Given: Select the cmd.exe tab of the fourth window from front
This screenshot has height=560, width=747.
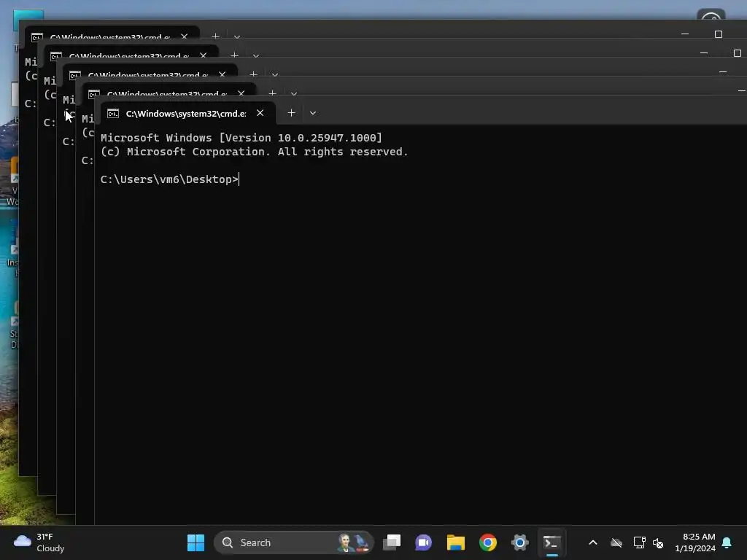Looking at the screenshot, I should (x=131, y=52).
